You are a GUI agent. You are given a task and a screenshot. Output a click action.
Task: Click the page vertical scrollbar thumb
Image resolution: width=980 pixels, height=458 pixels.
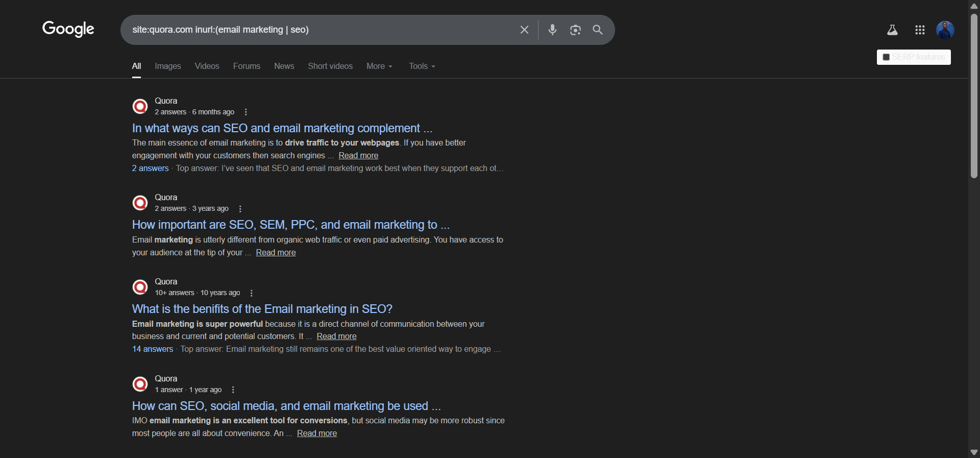click(974, 97)
